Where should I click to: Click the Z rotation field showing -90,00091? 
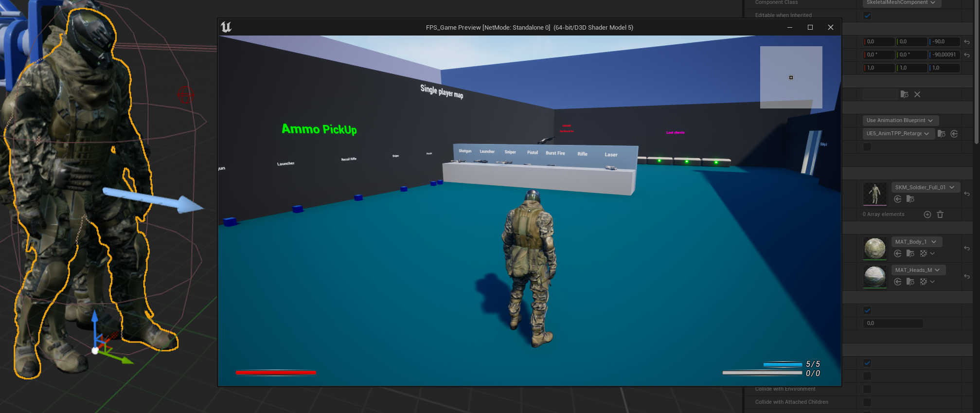pos(944,55)
